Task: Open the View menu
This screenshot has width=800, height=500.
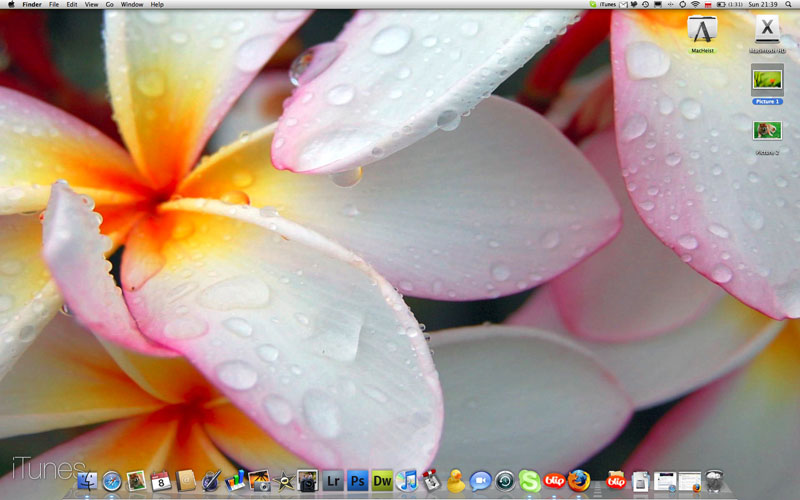Action: [91, 5]
